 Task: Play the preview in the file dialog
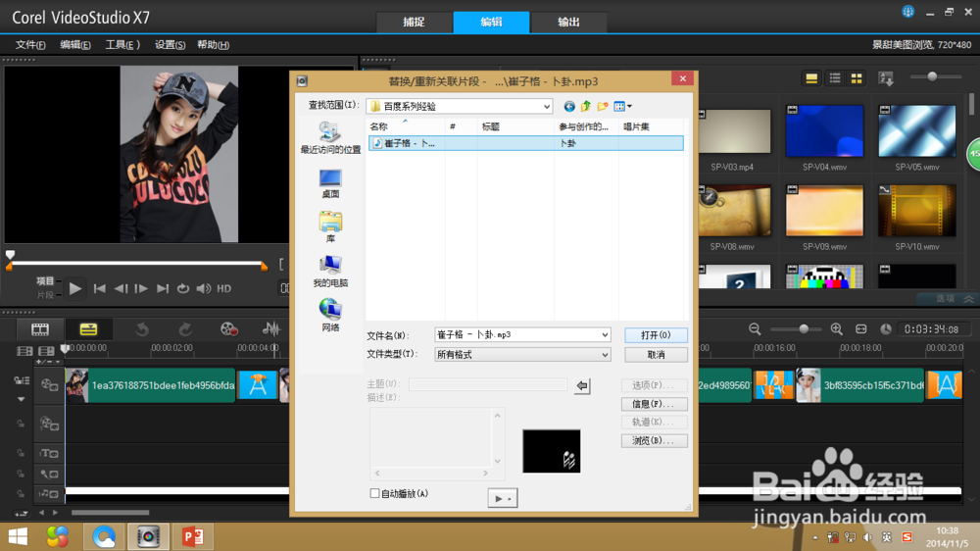pos(503,498)
